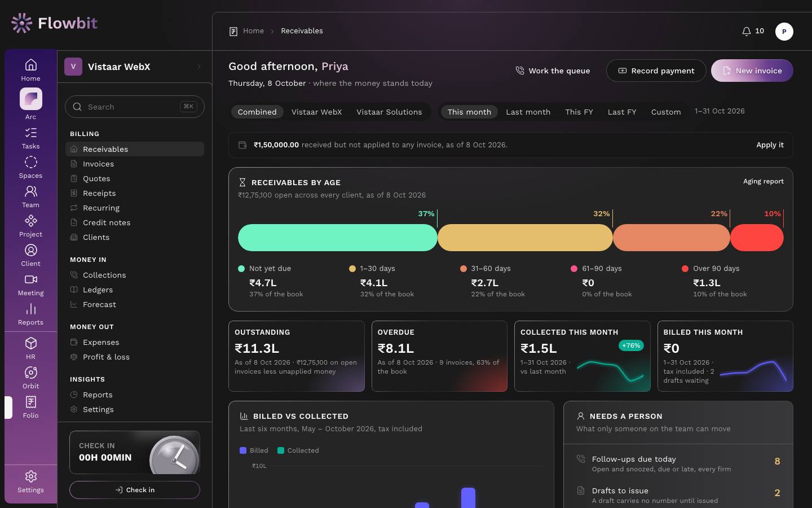Filter by Vistaar Solutions entity
Image resolution: width=812 pixels, height=508 pixels.
[x=389, y=112]
